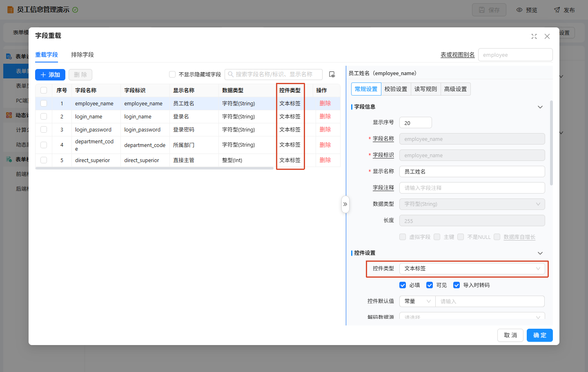Click the plus icon on 添加 button
Screen dimensions: 588x372
click(43, 75)
